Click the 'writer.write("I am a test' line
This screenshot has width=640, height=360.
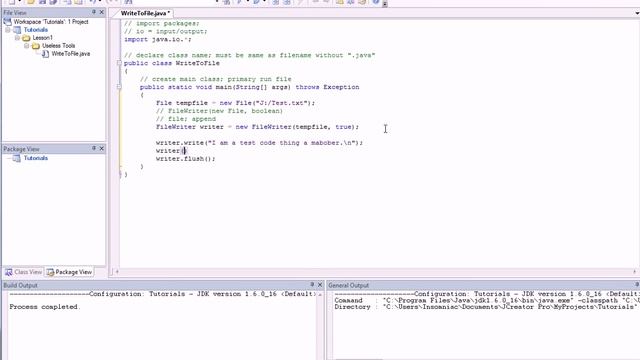pos(259,143)
